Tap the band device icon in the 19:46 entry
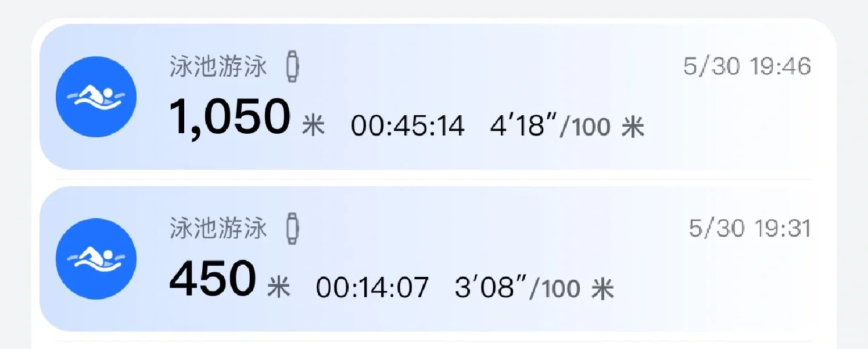 [293, 67]
